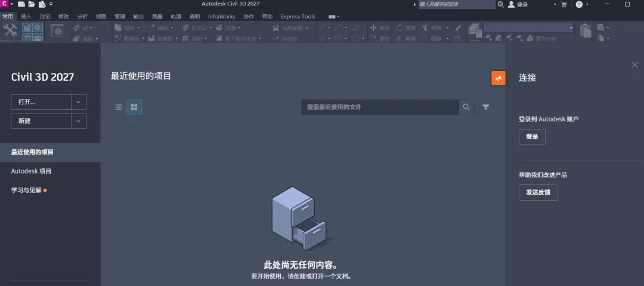This screenshot has height=286, width=644.
Task: Click the Open folder quick access icon
Action: 32,4
